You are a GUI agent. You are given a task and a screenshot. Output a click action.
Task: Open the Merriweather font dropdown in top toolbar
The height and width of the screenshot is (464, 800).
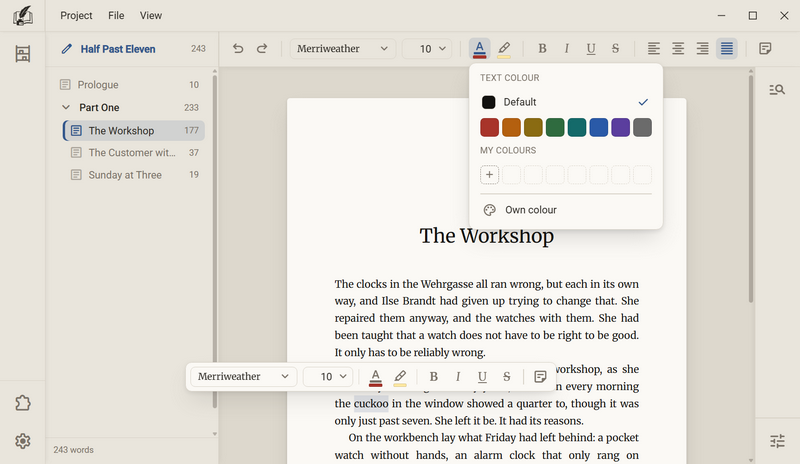coord(343,49)
